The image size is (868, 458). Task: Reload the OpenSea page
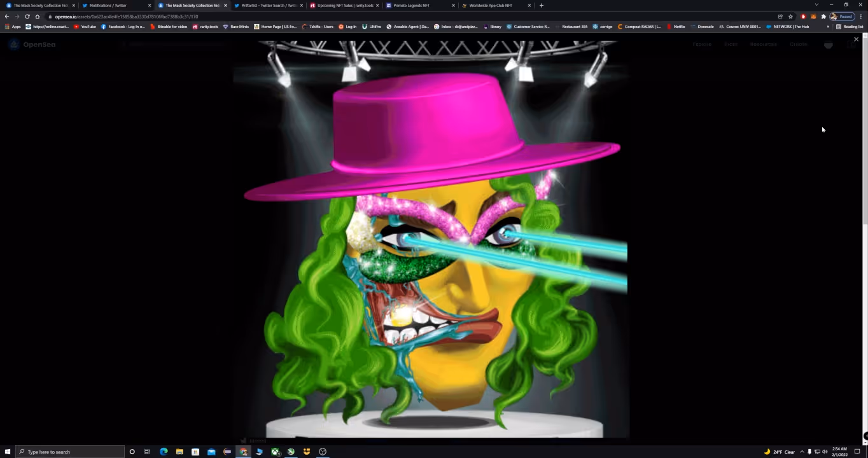[x=27, y=17]
